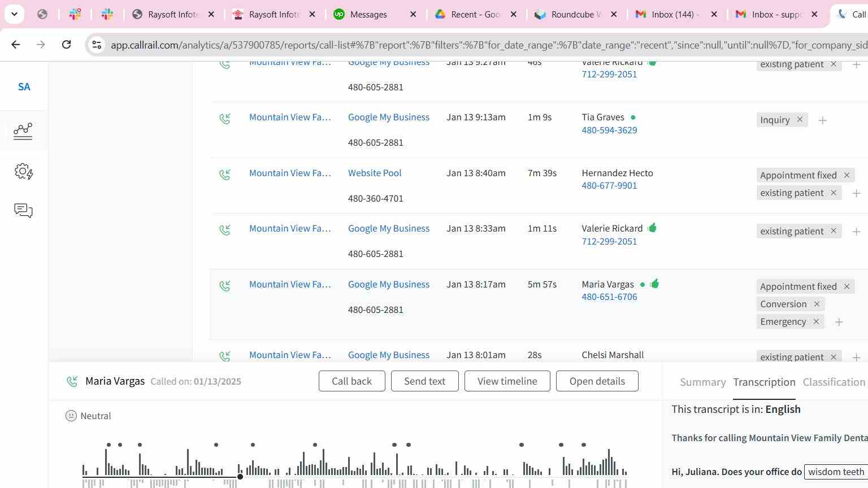Click Jan 13 8:17am timestamp cell
This screenshot has width=868, height=488.
(x=476, y=284)
